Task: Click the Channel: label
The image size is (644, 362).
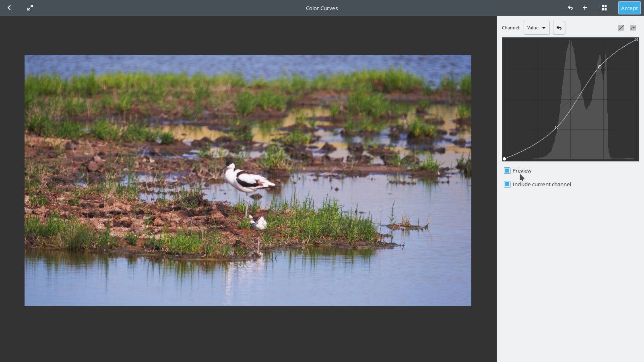Action: point(511,28)
